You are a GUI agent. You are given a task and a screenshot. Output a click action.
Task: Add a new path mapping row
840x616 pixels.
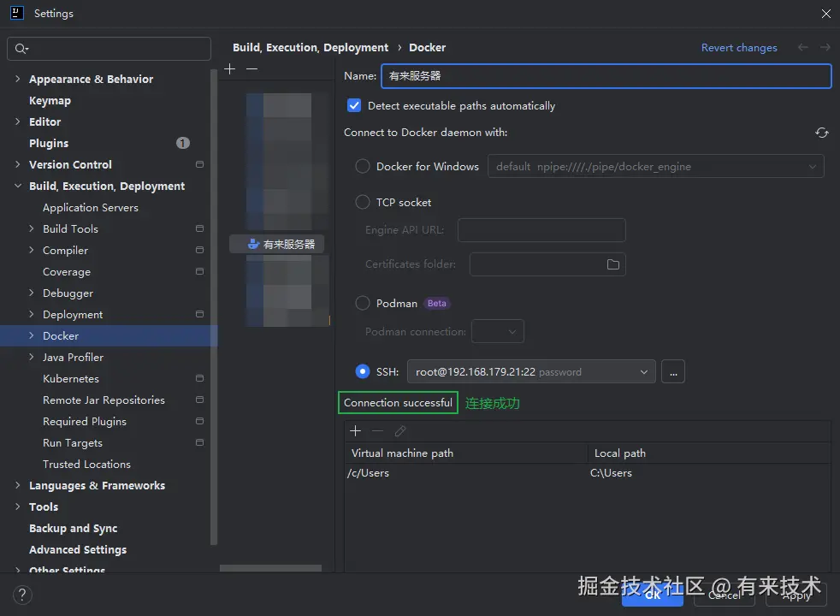tap(355, 431)
